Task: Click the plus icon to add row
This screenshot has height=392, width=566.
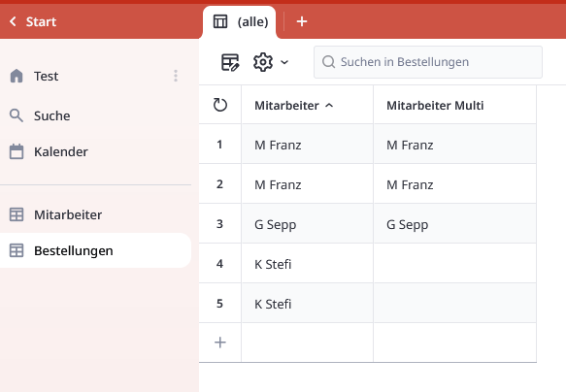Action: (x=219, y=343)
